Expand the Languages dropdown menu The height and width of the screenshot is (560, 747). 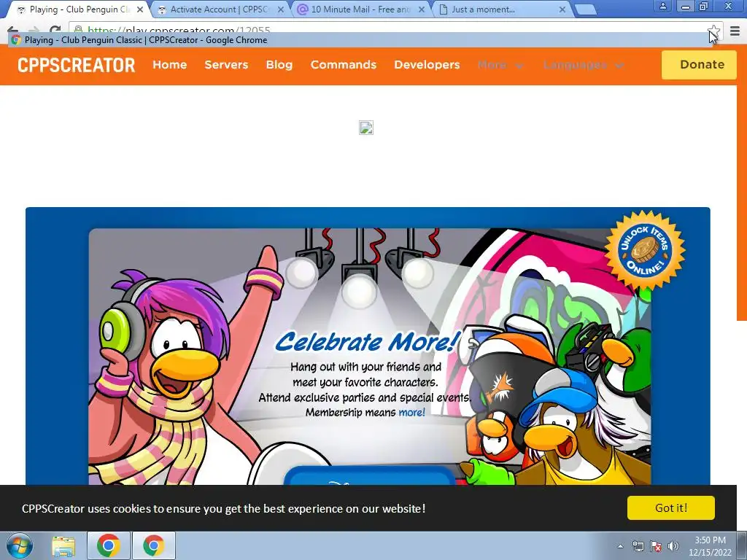[x=583, y=65]
